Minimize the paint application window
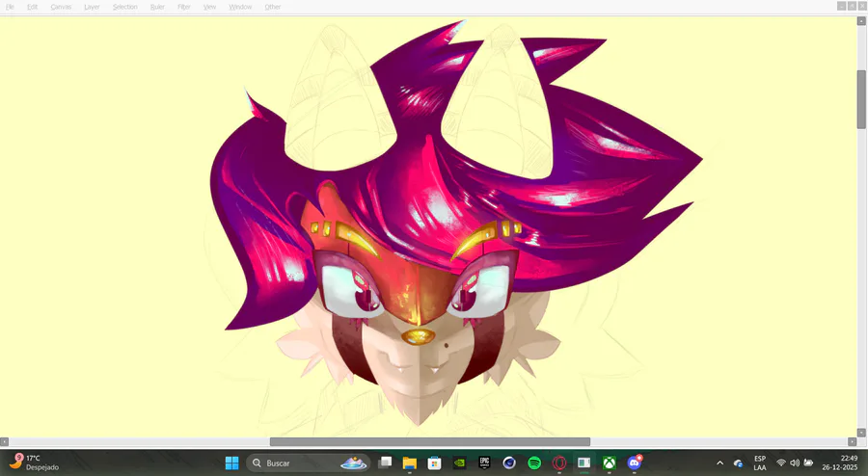This screenshot has height=476, width=868. [841, 6]
